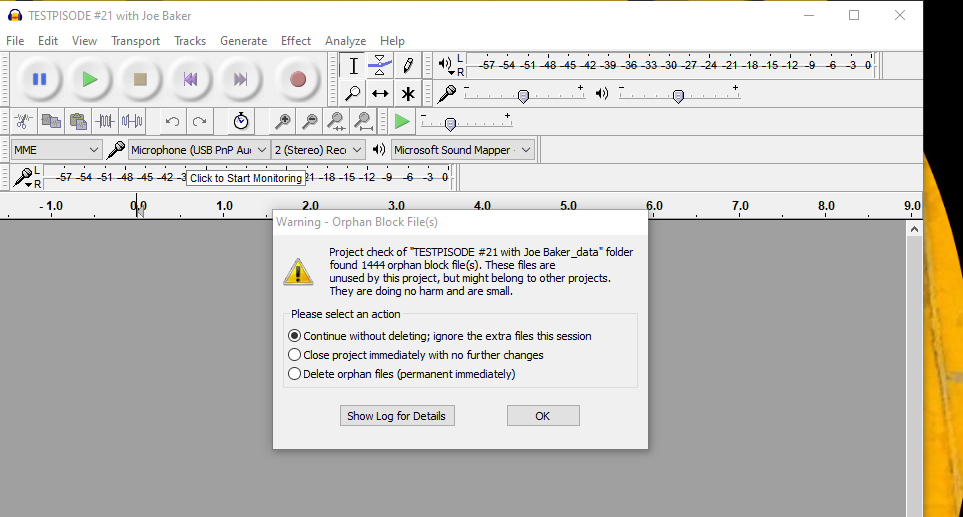This screenshot has height=517, width=963.
Task: Open the File menu
Action: coord(15,41)
